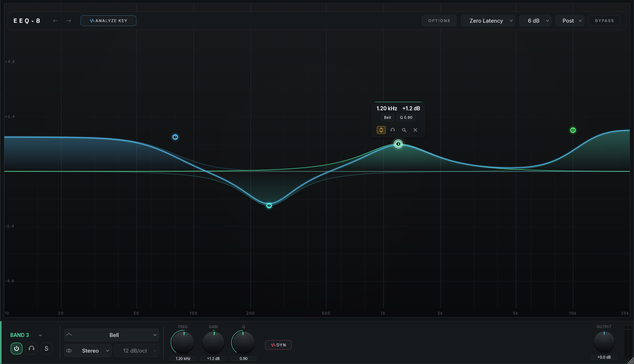Open the Post analyzer dropdown
Screen dimensions: 634x364
pos(570,21)
